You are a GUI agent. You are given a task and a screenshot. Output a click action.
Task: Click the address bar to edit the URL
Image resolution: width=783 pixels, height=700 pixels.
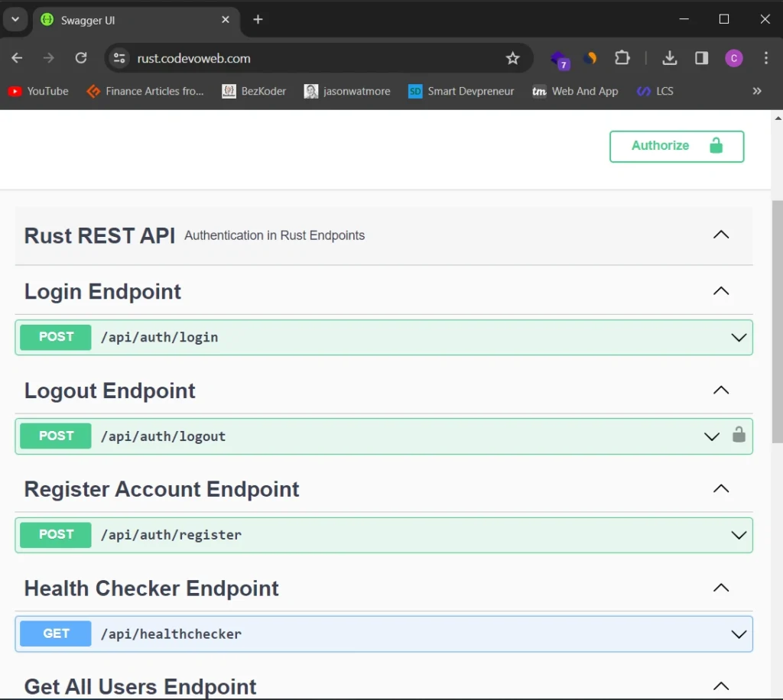pyautogui.click(x=306, y=58)
